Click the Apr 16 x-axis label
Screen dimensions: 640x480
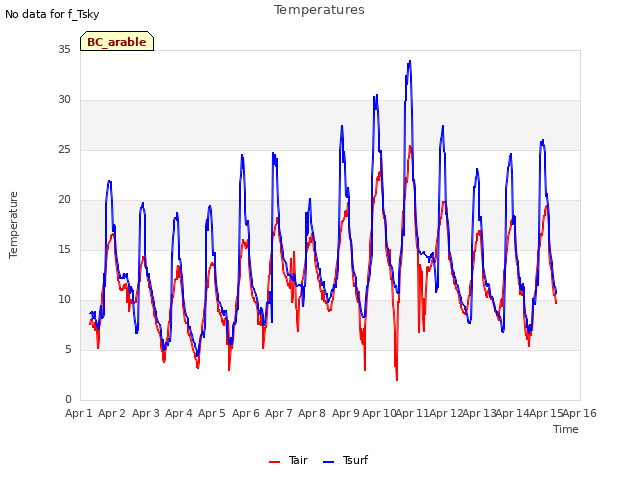[580, 413]
